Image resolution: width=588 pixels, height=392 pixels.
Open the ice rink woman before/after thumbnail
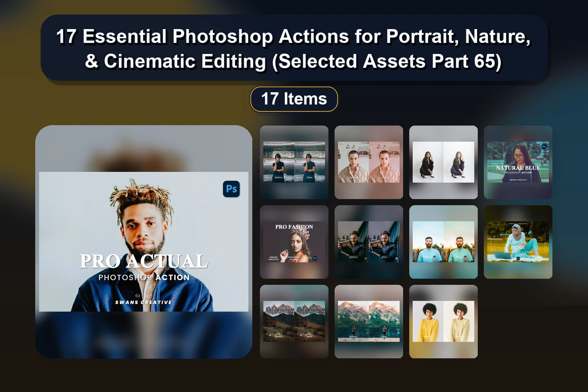point(294,162)
